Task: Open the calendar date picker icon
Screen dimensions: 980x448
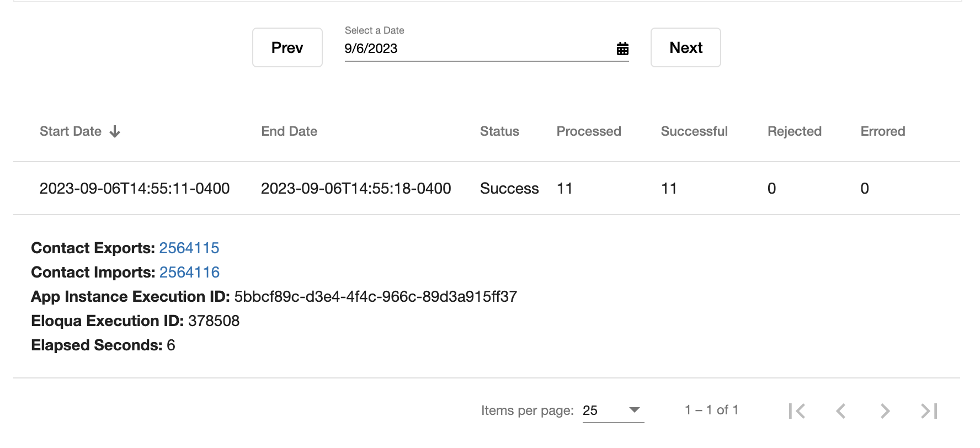Action: [x=622, y=49]
